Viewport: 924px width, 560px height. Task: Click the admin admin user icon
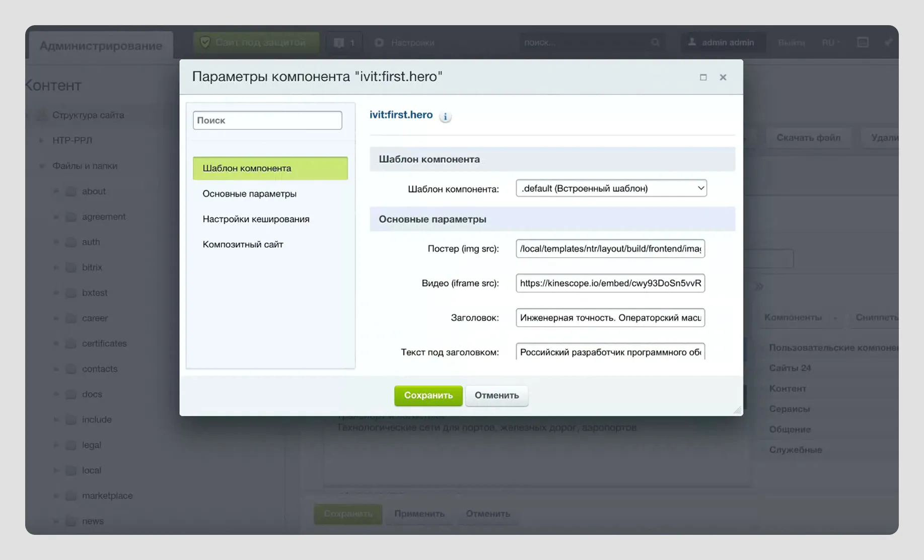[692, 42]
